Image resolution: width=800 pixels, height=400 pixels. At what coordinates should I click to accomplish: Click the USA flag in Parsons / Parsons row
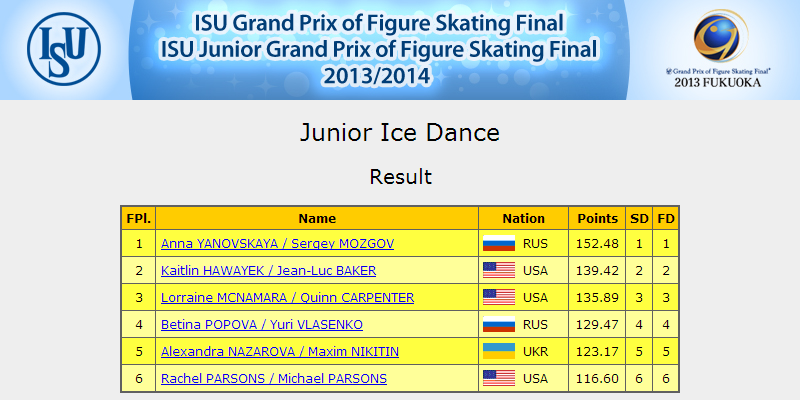pos(498,379)
